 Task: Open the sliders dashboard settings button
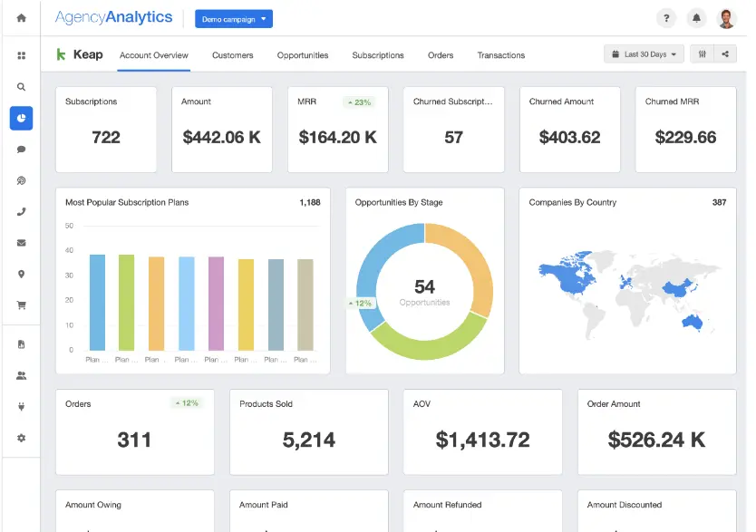tap(702, 54)
